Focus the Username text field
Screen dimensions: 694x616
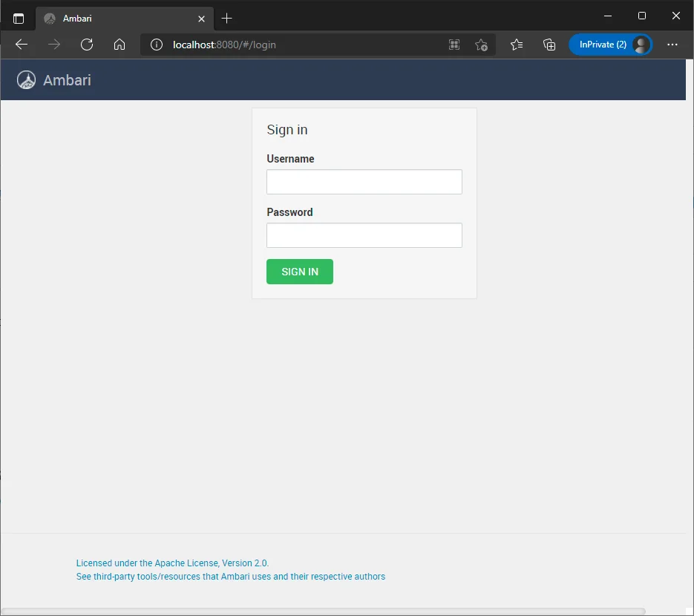click(364, 182)
